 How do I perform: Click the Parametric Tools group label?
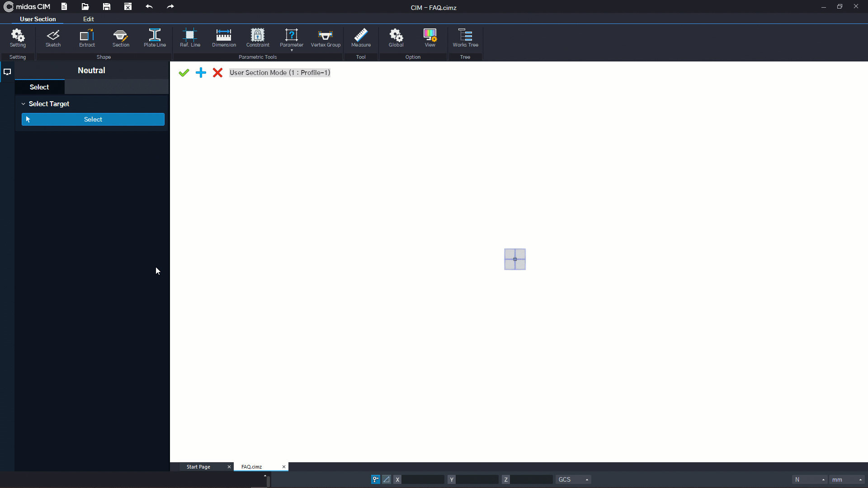click(258, 57)
